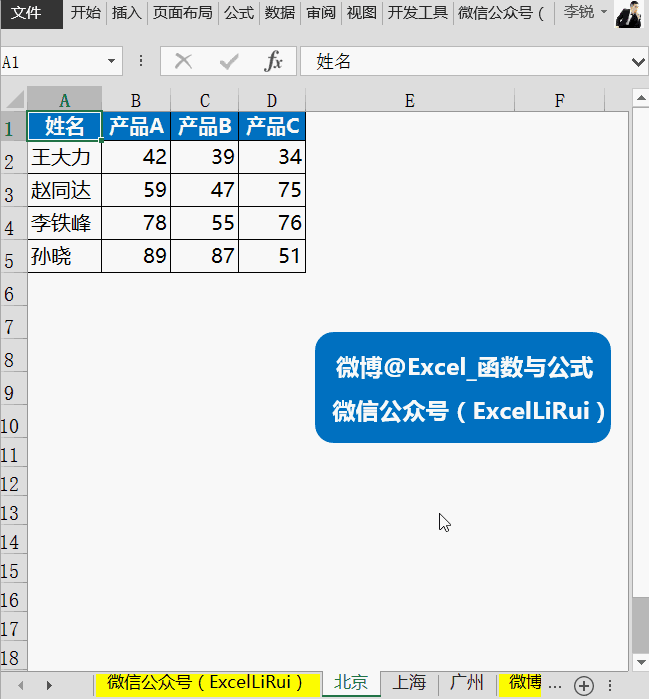Open the Insert Function fx button
The height and width of the screenshot is (699, 649).
273,61
